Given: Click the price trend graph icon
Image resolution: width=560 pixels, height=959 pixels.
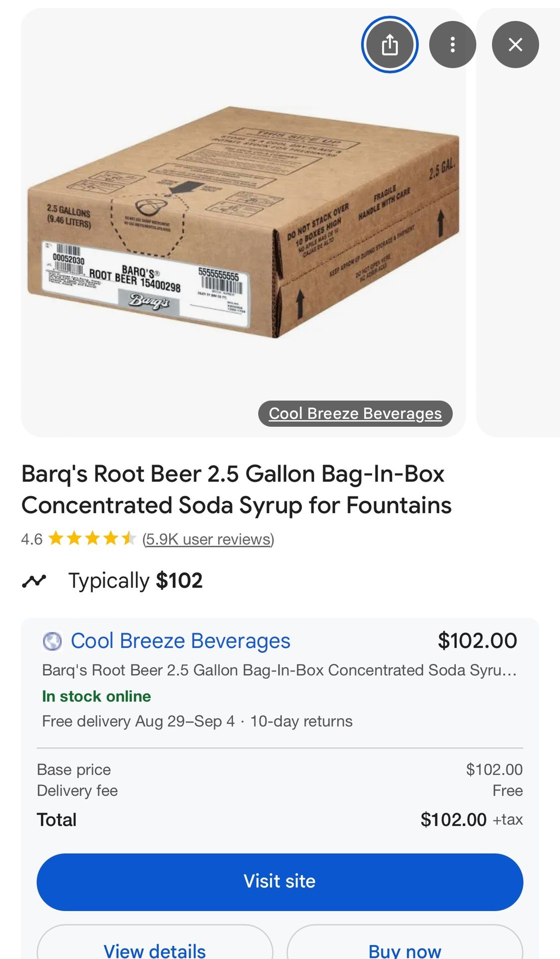Looking at the screenshot, I should [34, 581].
